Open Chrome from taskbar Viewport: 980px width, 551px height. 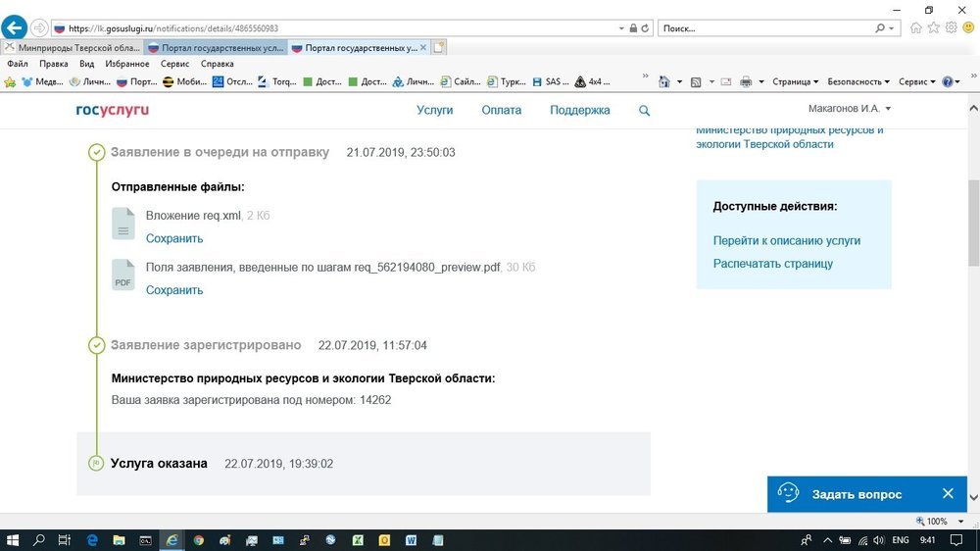coord(199,540)
